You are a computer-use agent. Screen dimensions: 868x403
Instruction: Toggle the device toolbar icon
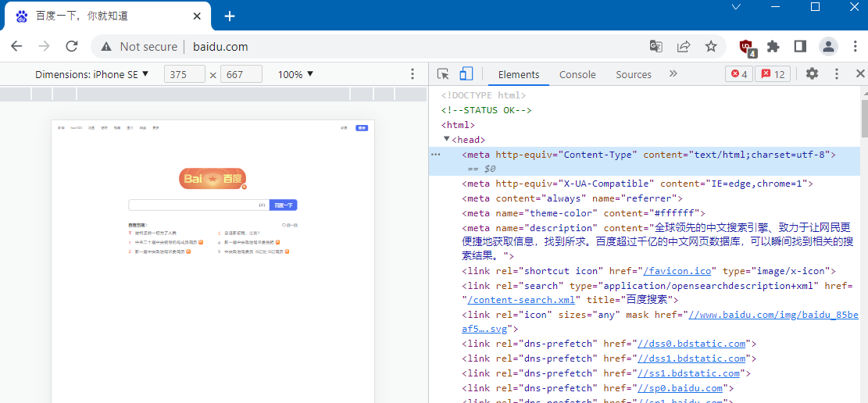(x=466, y=74)
